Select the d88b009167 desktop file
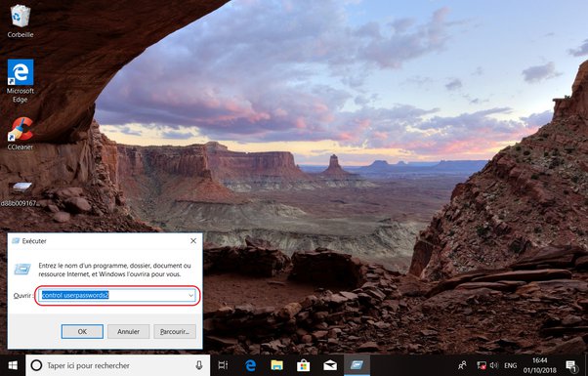This screenshot has height=376, width=588. [20, 195]
